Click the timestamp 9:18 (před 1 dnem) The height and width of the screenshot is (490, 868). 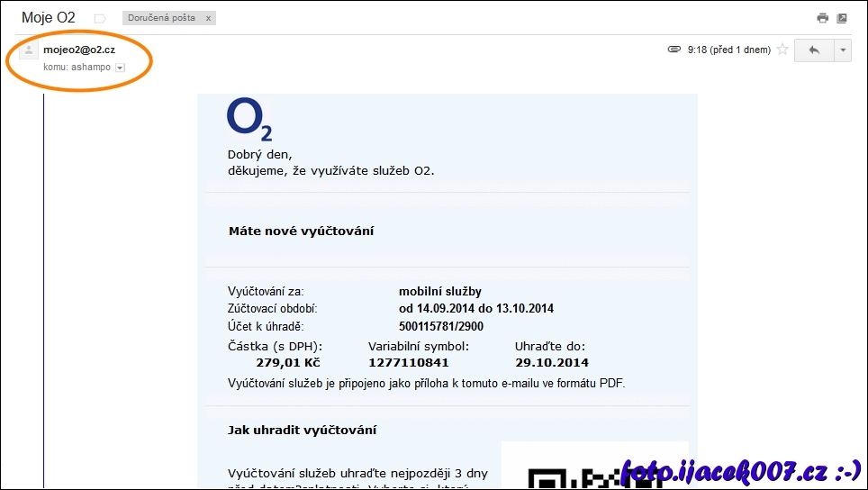coord(728,50)
